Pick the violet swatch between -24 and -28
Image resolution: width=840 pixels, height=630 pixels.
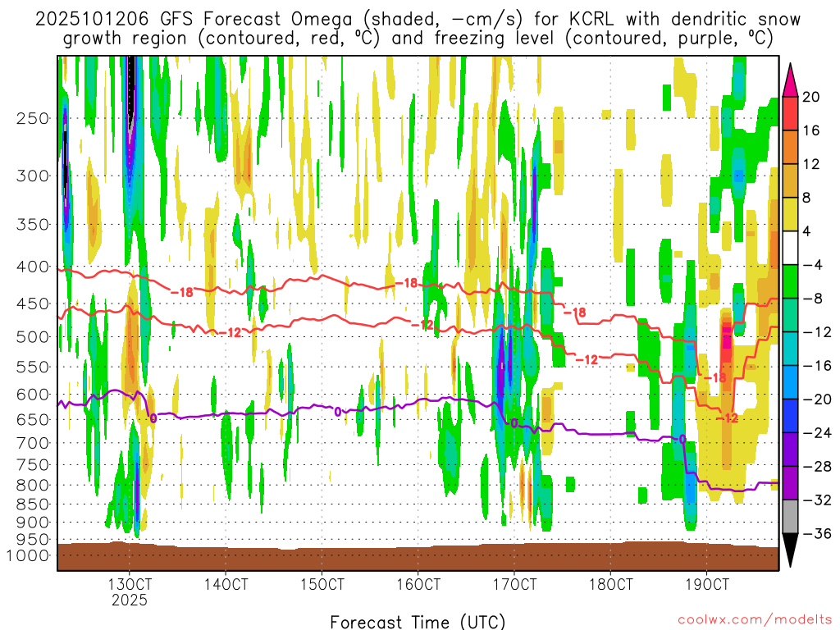point(790,450)
